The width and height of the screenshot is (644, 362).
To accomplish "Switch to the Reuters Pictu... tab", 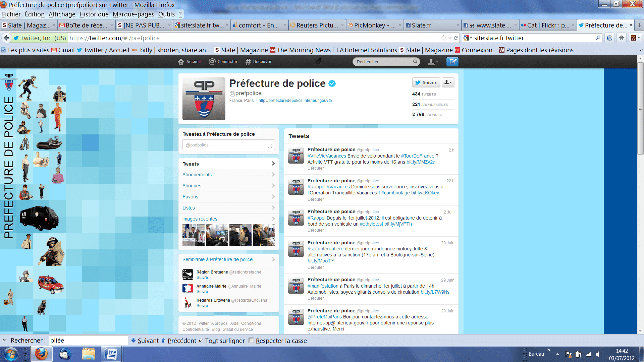I will click(317, 25).
